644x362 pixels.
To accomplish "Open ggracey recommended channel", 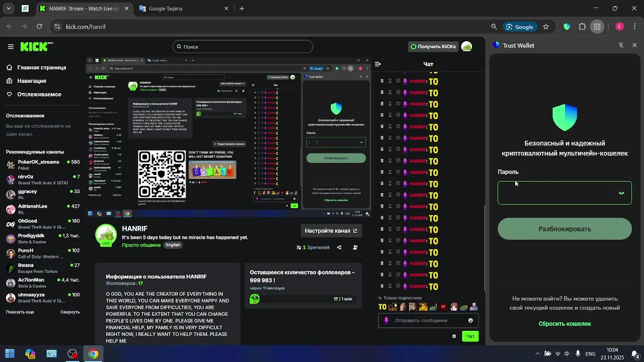I will click(43, 194).
